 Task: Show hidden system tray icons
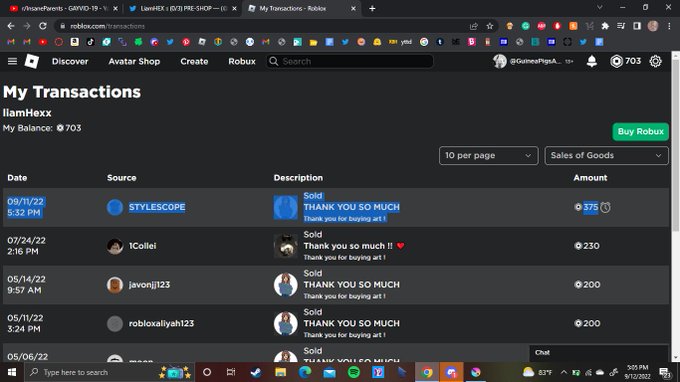(x=563, y=372)
